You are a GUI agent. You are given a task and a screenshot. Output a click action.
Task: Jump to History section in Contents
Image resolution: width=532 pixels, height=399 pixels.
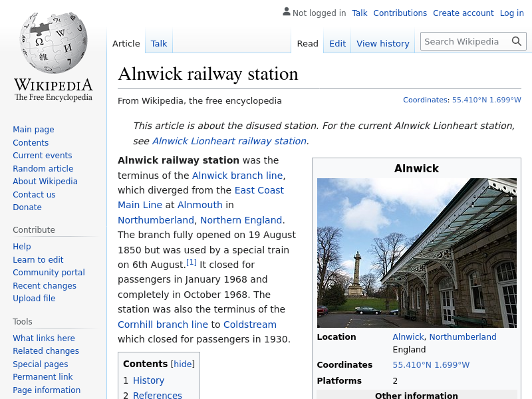pos(148,380)
